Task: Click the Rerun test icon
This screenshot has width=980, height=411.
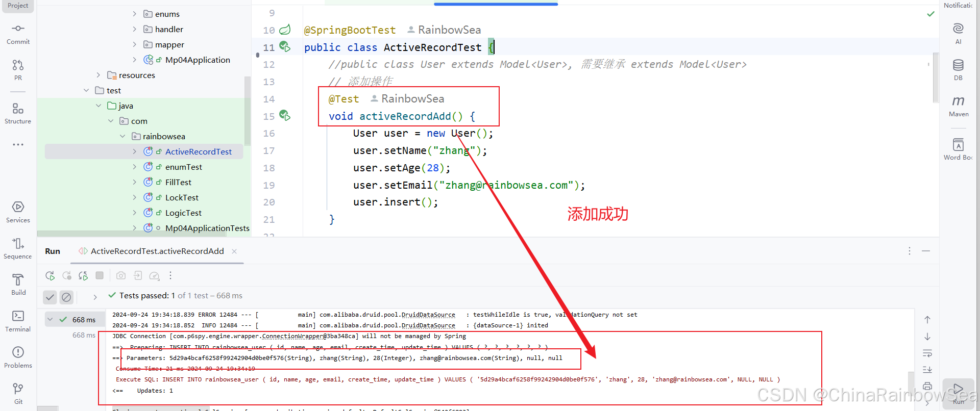Action: 50,276
